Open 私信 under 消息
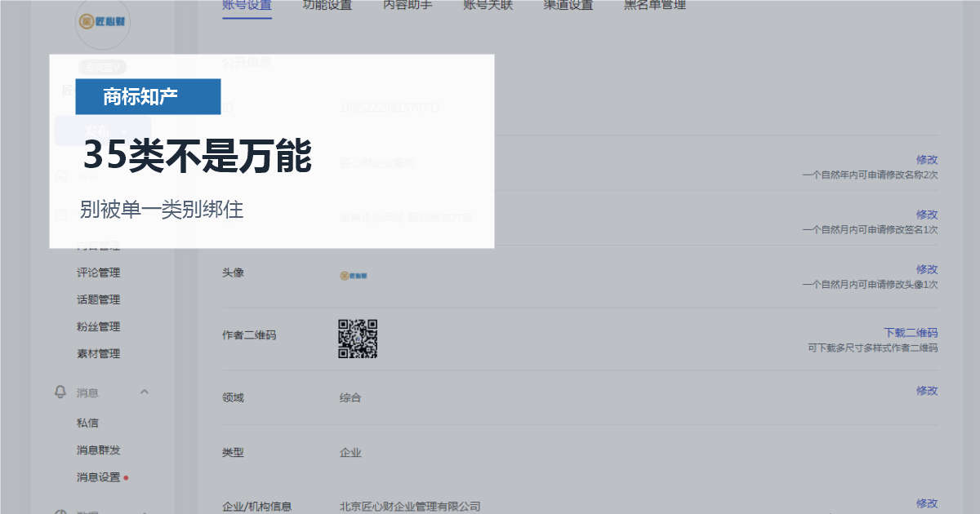 coord(87,423)
